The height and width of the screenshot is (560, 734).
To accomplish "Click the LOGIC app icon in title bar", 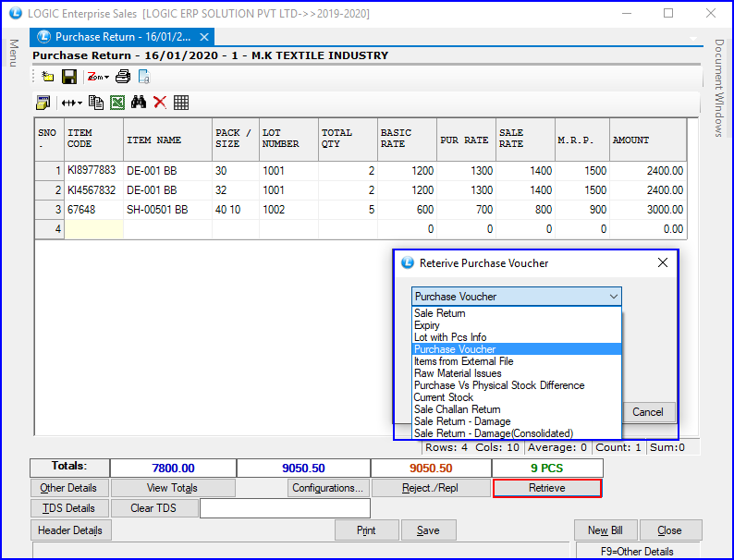I will pos(16,13).
